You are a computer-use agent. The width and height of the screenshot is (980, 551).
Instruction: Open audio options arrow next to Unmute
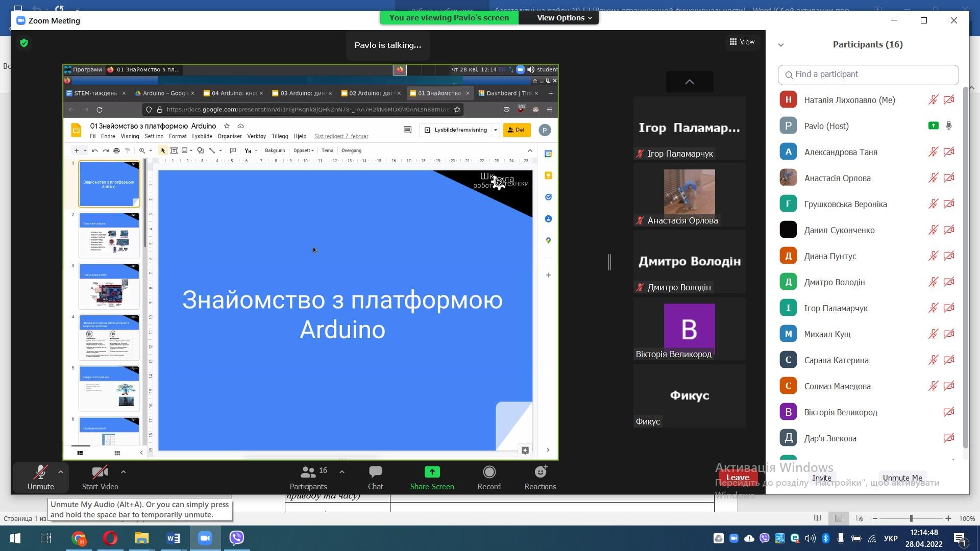pos(61,472)
